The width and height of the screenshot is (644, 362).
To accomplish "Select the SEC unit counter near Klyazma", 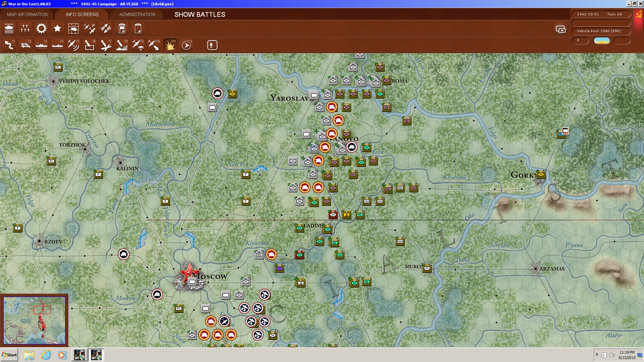I will tap(259, 255).
